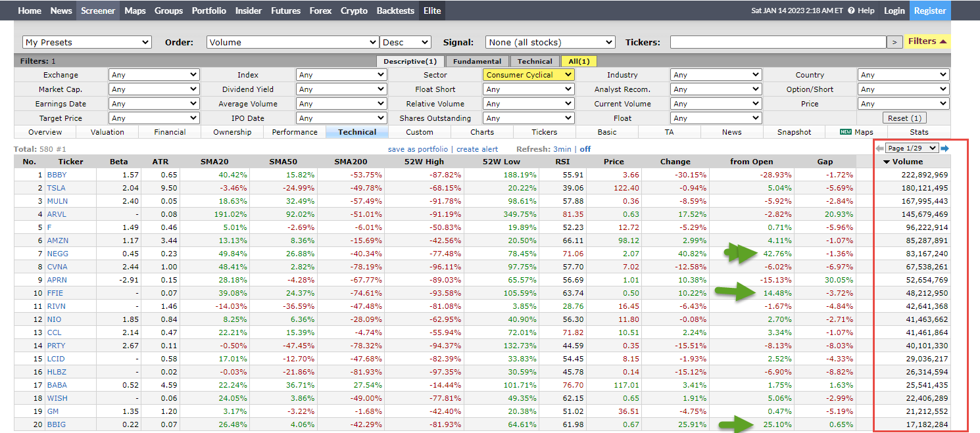Select the Descriptive(1) filter tab
Image resolution: width=980 pixels, height=433 pixels.
point(410,61)
